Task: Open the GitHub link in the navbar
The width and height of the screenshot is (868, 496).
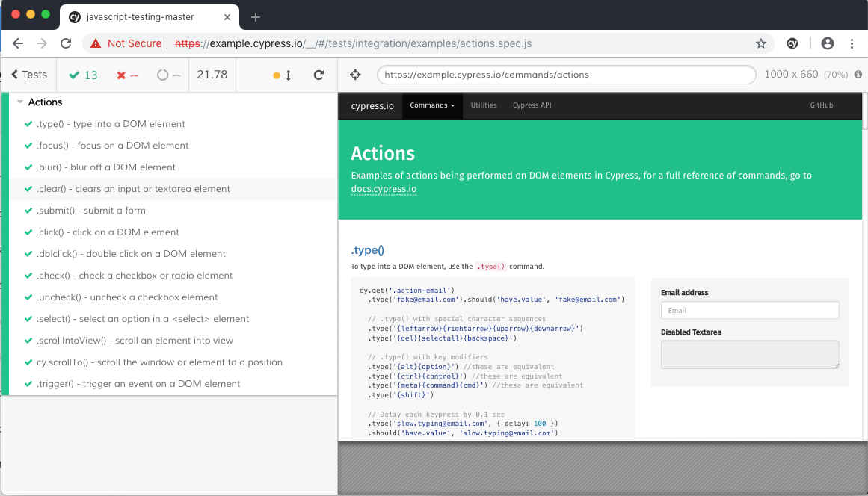Action: tap(822, 105)
